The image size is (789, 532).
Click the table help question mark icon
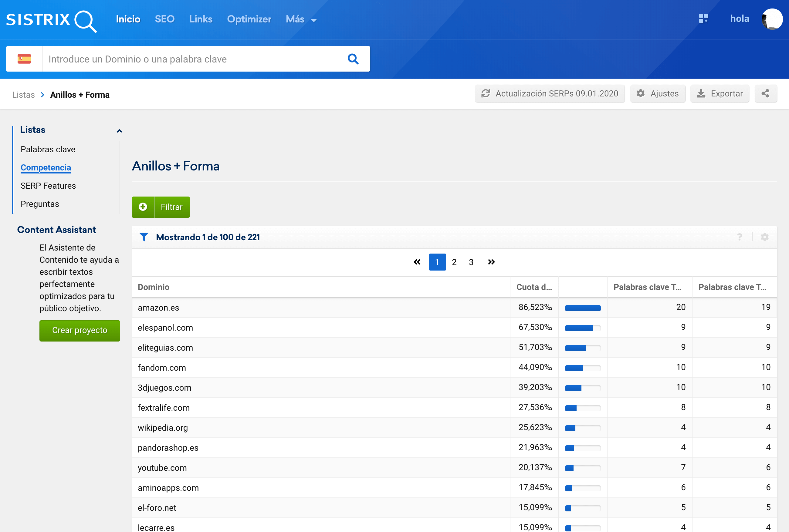740,237
